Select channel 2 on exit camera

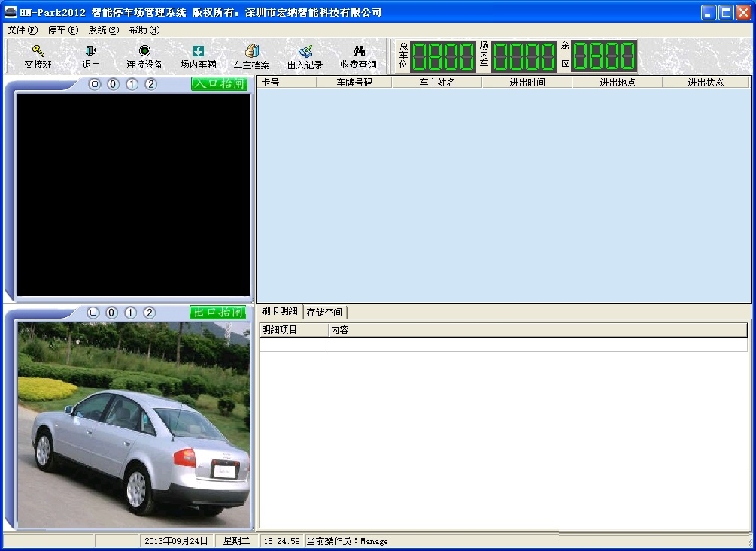[149, 313]
